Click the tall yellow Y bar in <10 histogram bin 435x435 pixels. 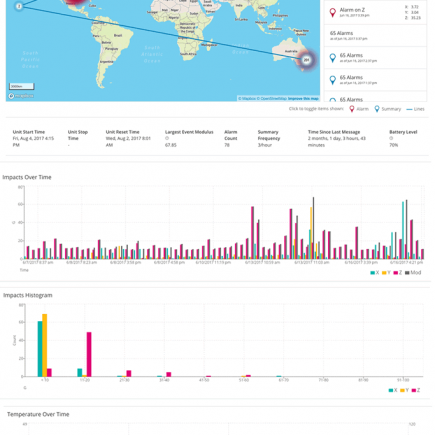coord(45,345)
